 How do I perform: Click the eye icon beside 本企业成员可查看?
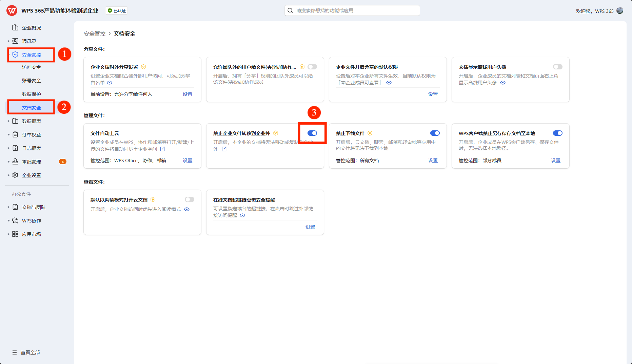(x=389, y=83)
